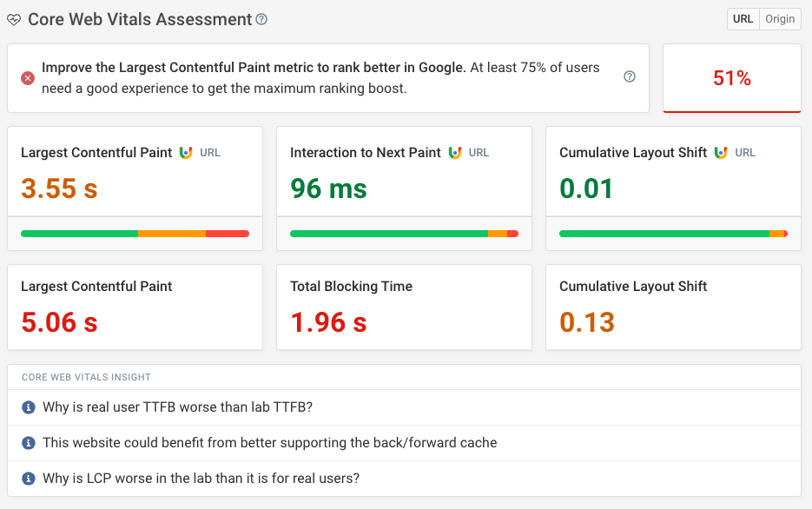This screenshot has height=509, width=812.
Task: Click the Interaction to Next Paint distribution bar
Action: [404, 234]
